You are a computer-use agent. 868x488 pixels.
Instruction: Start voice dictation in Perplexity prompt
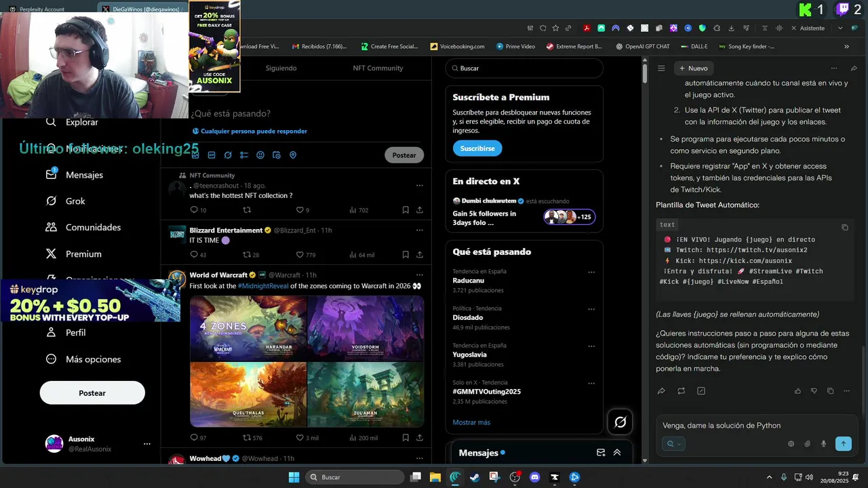(824, 444)
